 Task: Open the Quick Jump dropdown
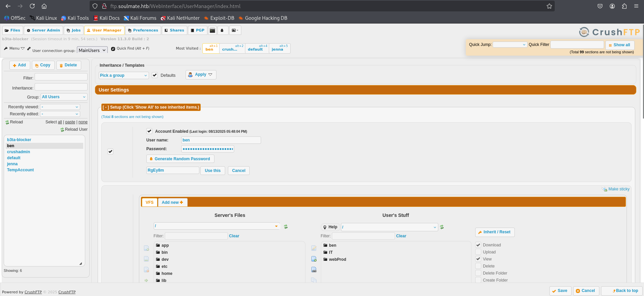(x=510, y=45)
